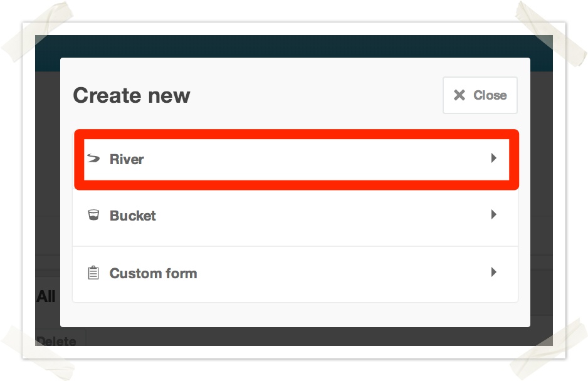The width and height of the screenshot is (588, 381).
Task: Click the red highlight border around River
Action: coord(295,133)
